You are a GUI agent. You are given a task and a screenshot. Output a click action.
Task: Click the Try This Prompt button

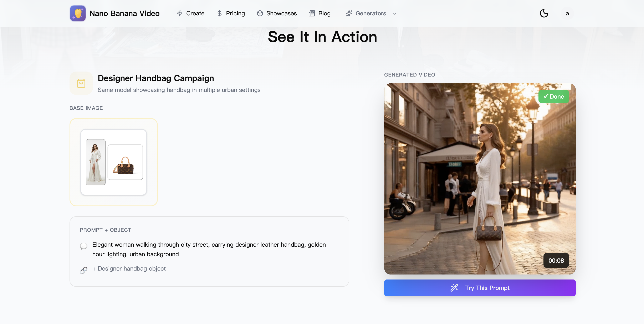[x=480, y=288]
